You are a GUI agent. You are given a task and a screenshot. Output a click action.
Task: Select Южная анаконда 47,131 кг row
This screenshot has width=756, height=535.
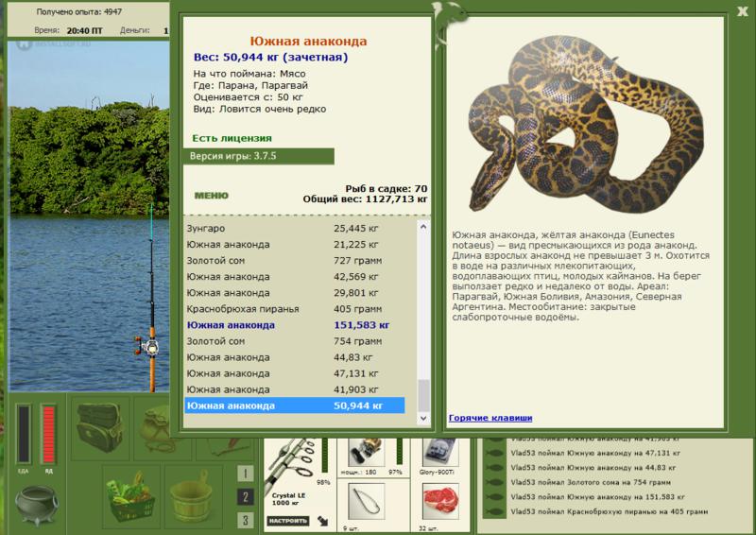[x=295, y=373]
